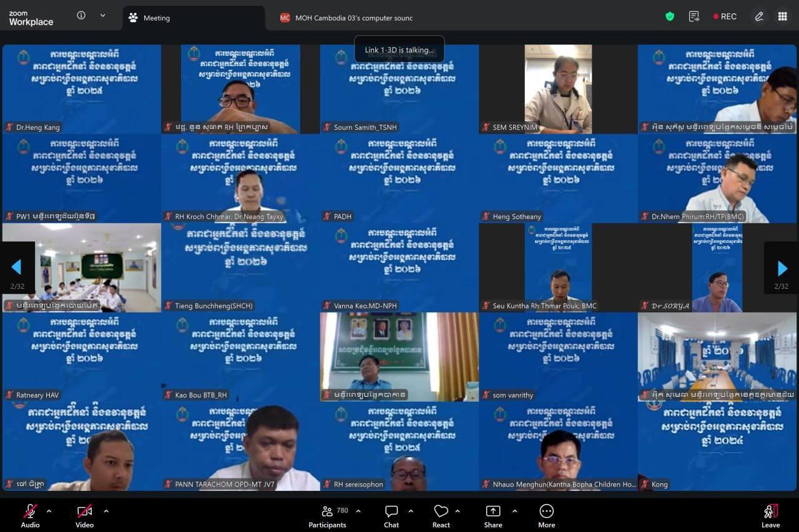Screen dimensions: 799x532
Task: Leave the meeting
Action: 771,516
